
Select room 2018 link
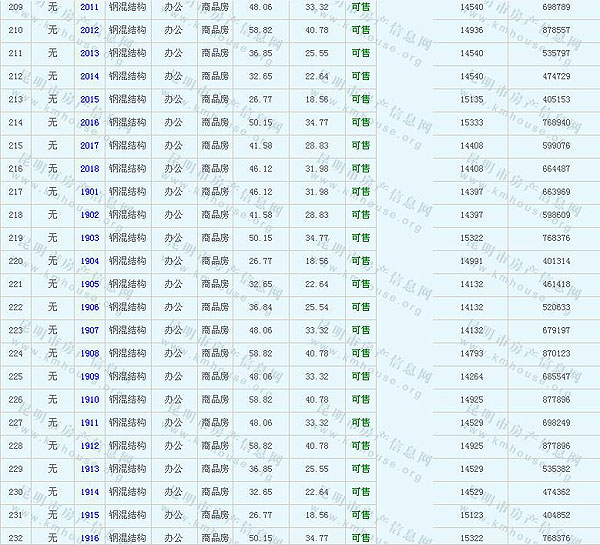tap(89, 169)
